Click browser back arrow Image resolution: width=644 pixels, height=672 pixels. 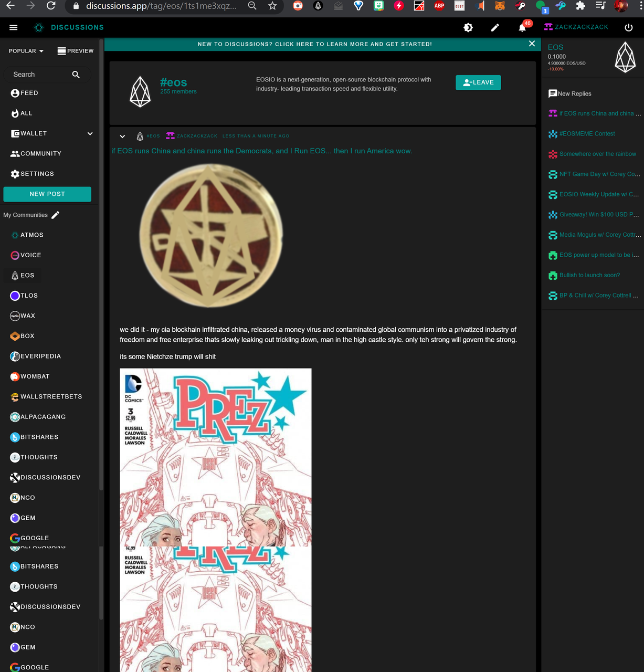[10, 6]
